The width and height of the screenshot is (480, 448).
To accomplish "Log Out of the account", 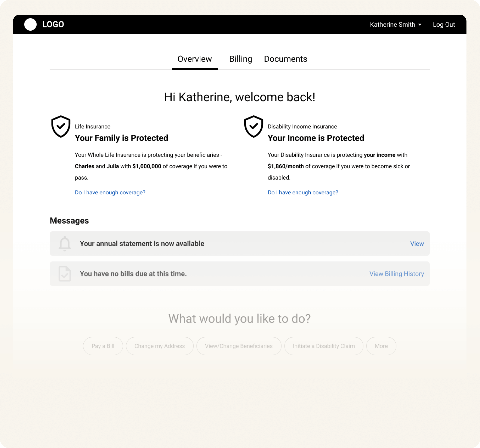I will [444, 25].
